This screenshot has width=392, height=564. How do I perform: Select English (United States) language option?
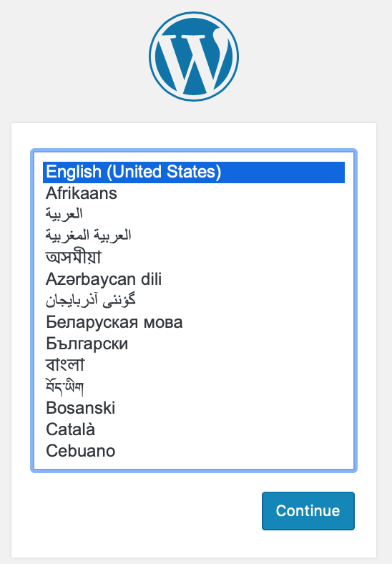point(194,172)
